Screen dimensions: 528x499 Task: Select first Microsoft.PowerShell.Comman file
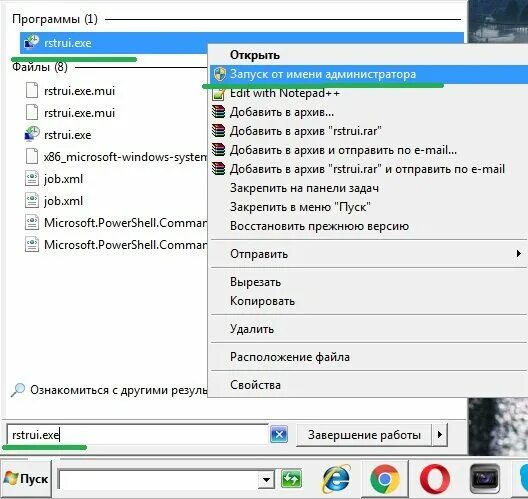[x=125, y=223]
